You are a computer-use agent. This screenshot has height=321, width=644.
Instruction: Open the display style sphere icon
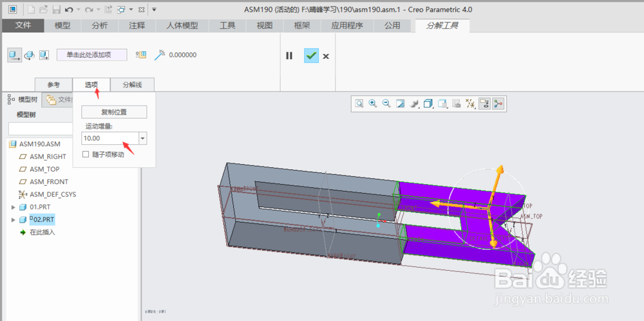point(414,104)
